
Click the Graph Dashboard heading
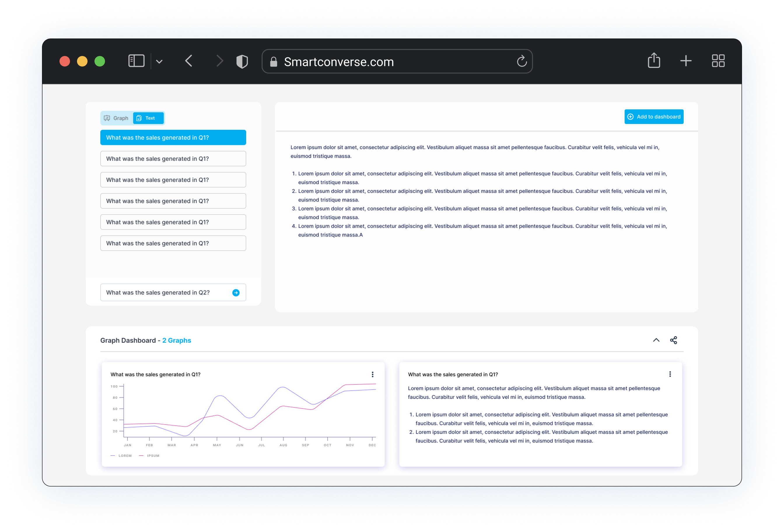[x=128, y=340]
